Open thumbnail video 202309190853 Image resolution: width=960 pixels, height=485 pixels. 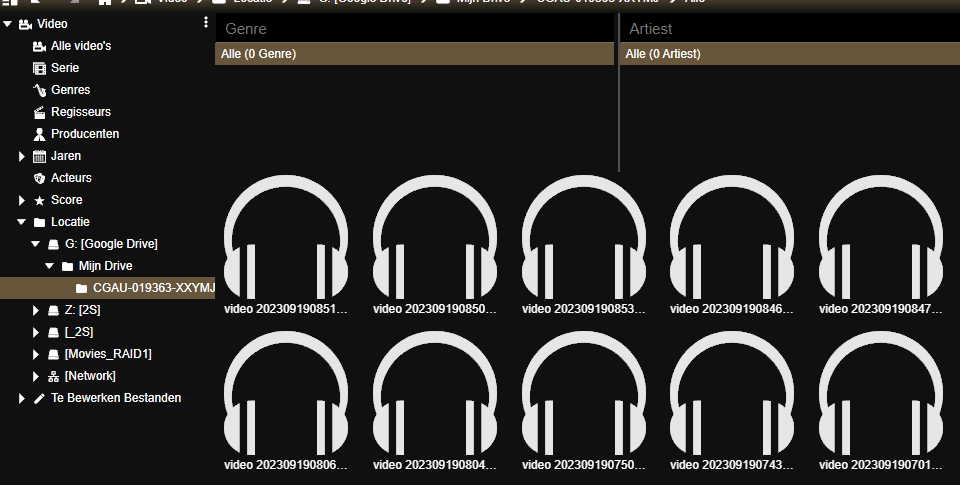point(584,238)
